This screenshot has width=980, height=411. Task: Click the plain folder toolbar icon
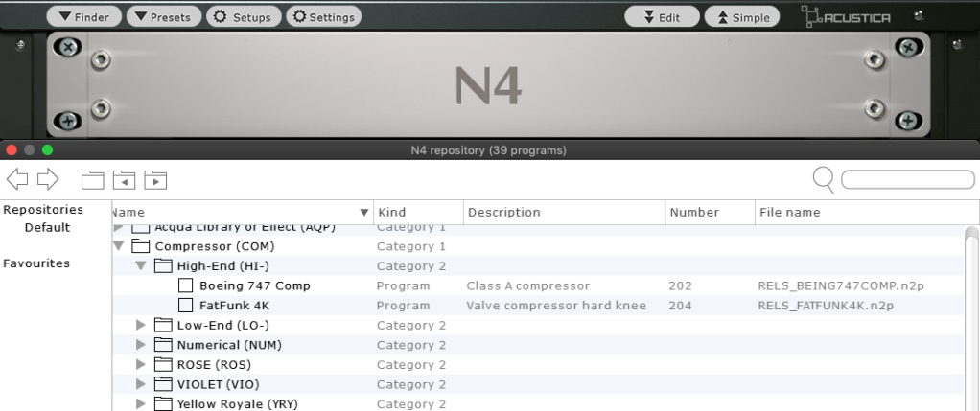point(92,180)
